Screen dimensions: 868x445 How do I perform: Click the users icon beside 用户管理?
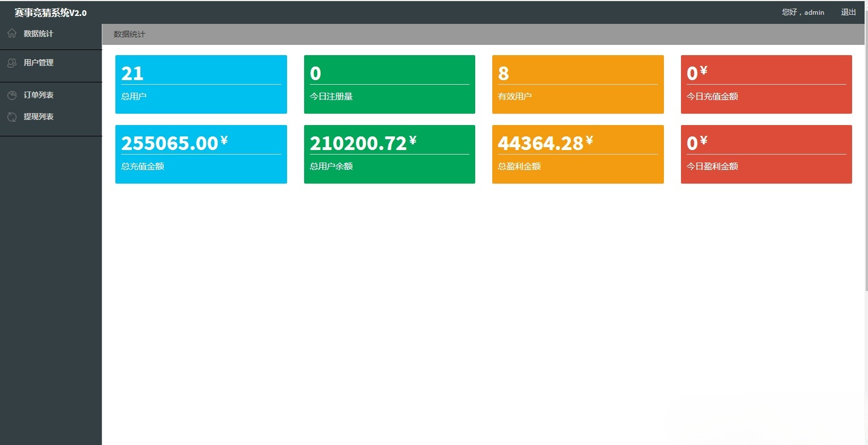click(12, 63)
